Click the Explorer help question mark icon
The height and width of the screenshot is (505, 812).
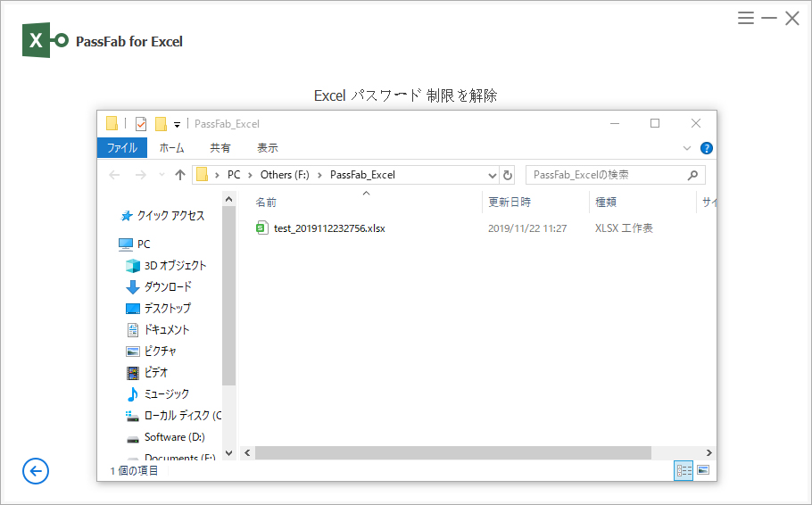pyautogui.click(x=707, y=148)
